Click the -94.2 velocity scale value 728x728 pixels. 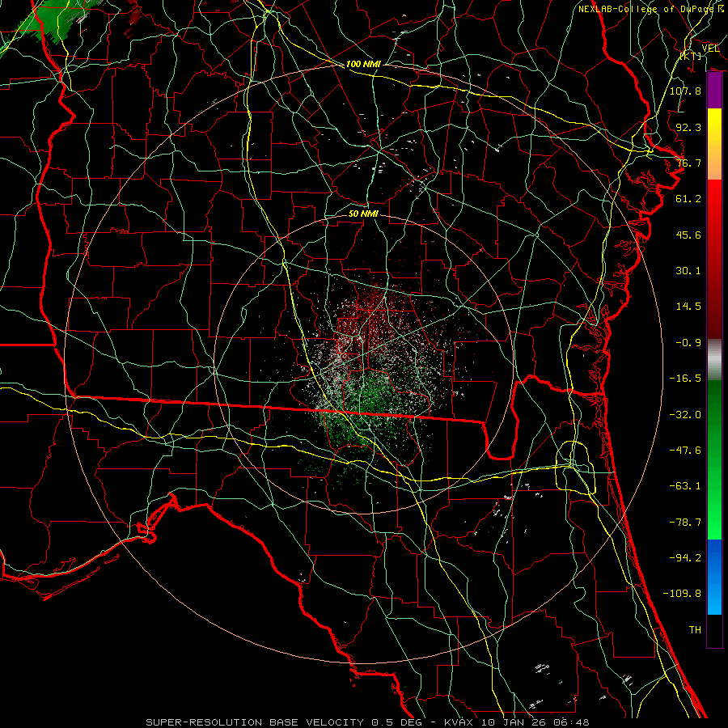click(x=685, y=558)
